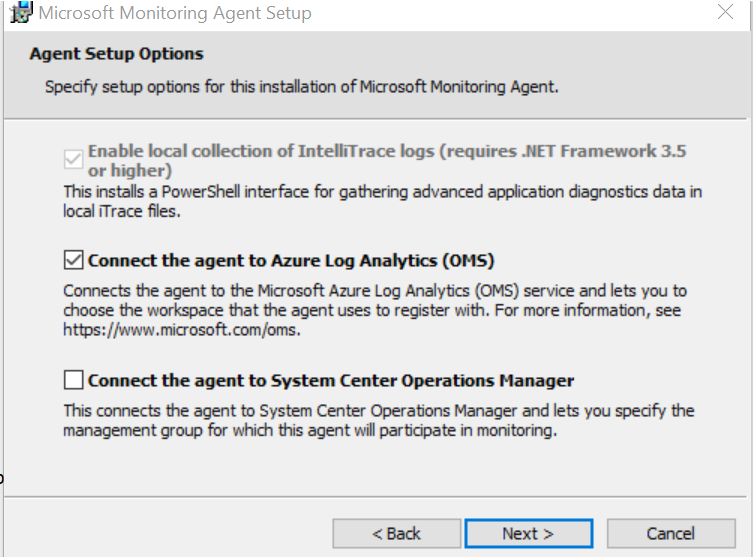Click the 'Specify setup options' subtitle text

301,87
